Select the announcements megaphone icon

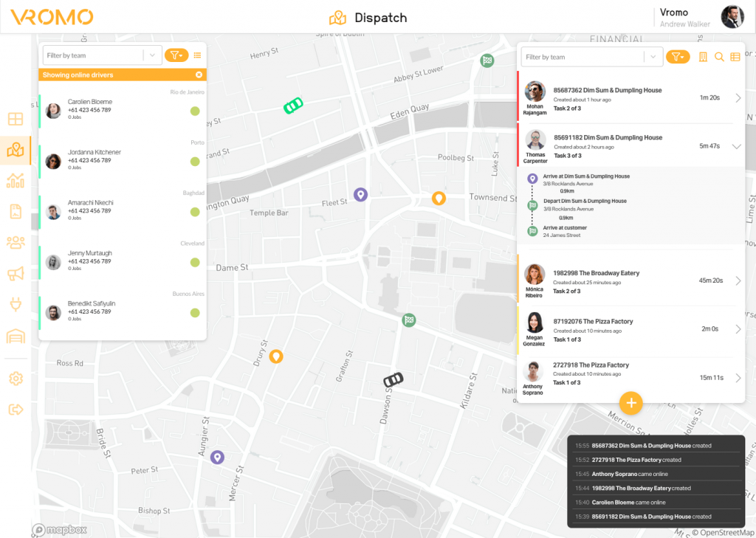[x=15, y=273]
